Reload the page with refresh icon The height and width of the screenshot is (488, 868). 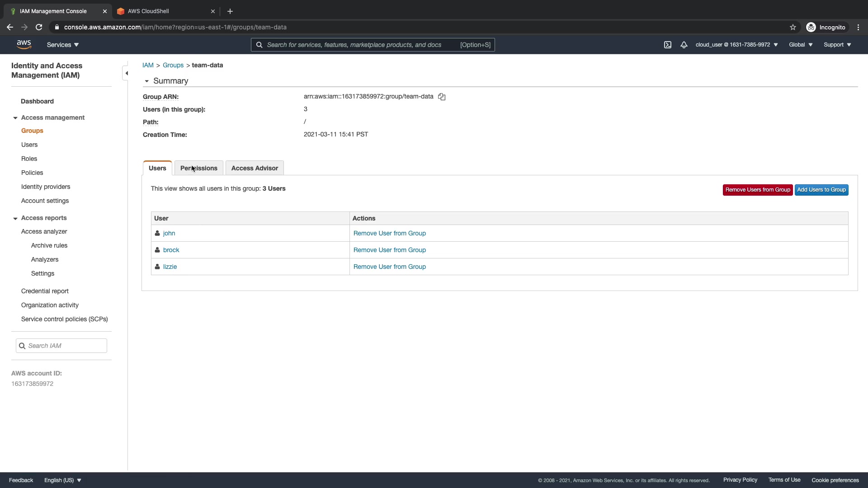click(x=39, y=27)
